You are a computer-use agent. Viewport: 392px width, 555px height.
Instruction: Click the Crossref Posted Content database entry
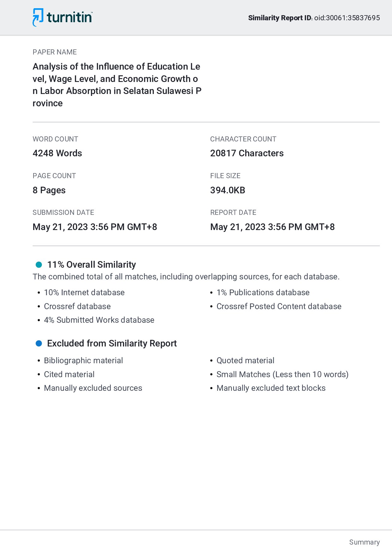279,306
